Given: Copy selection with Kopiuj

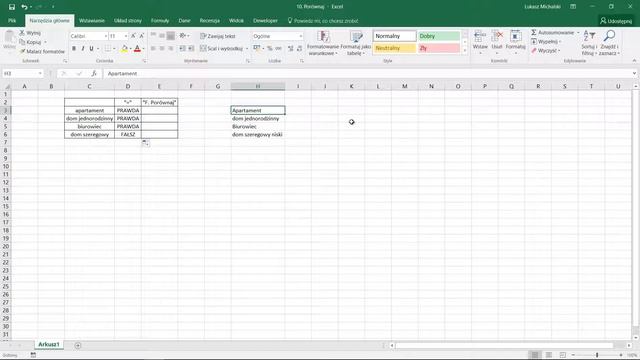Looking at the screenshot, I should pos(31,42).
